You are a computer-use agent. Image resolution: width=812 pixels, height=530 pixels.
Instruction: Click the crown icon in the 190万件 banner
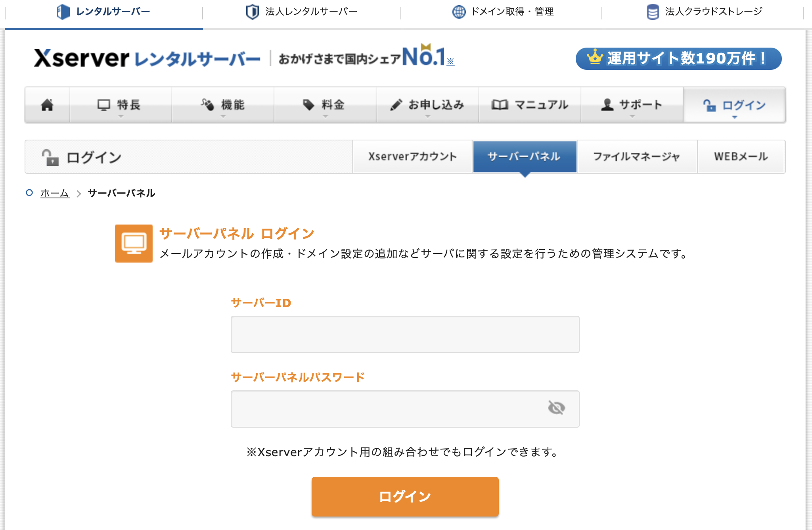point(595,57)
